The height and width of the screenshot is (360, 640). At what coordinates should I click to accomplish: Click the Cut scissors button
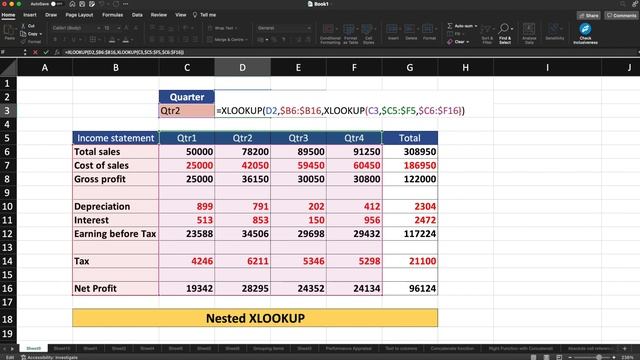pyautogui.click(x=28, y=26)
